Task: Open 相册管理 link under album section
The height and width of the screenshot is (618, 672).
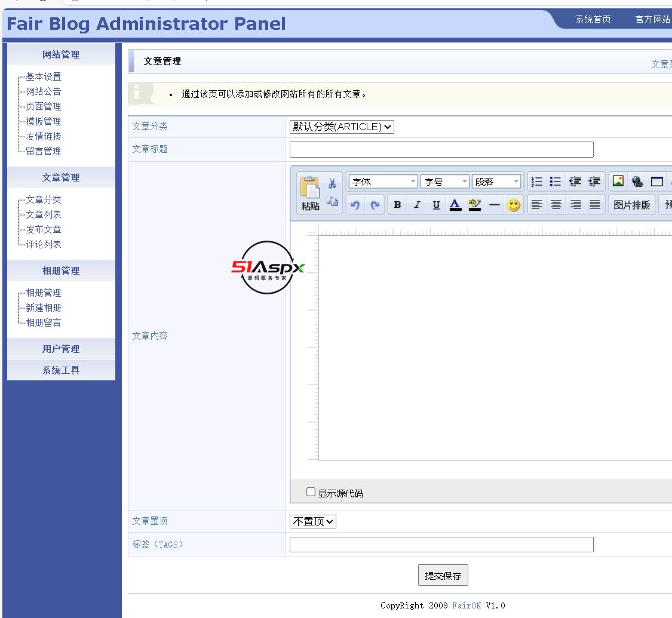Action: (43, 293)
